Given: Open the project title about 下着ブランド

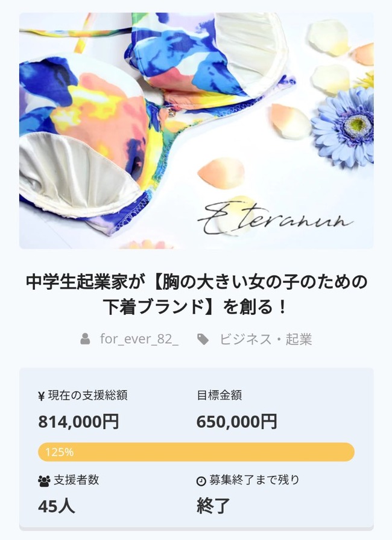Looking at the screenshot, I should pyautogui.click(x=196, y=294).
